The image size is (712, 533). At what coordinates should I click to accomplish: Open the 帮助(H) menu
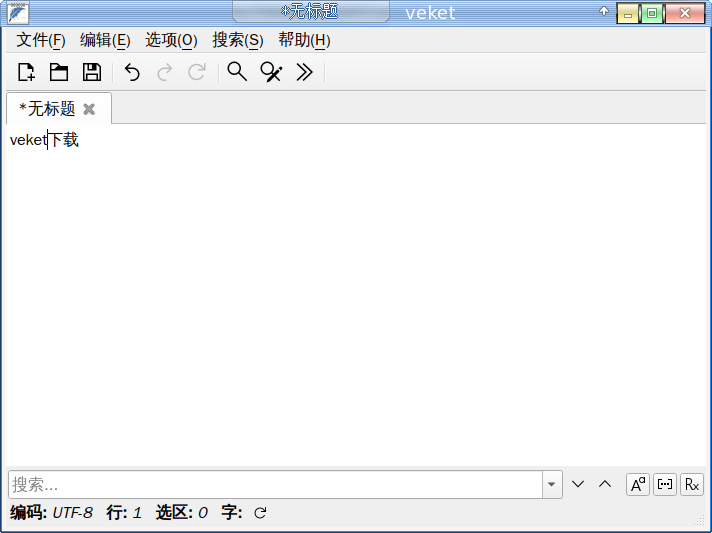pyautogui.click(x=304, y=40)
